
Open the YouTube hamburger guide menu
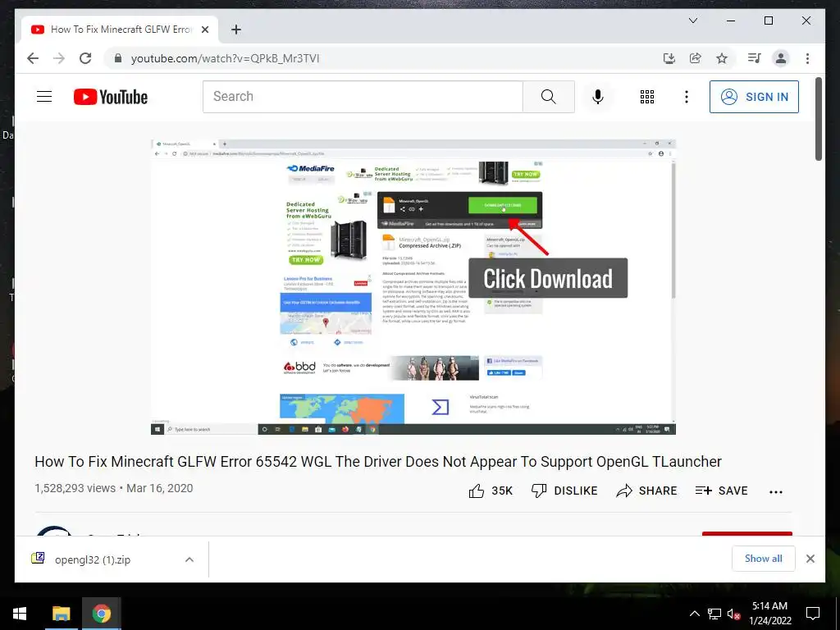(x=44, y=97)
